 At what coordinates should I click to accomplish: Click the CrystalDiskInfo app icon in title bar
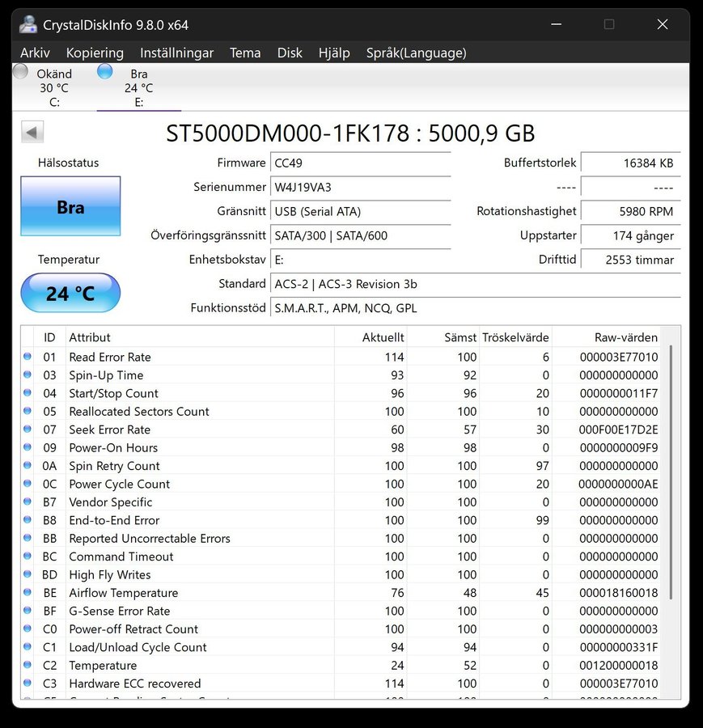(x=28, y=24)
